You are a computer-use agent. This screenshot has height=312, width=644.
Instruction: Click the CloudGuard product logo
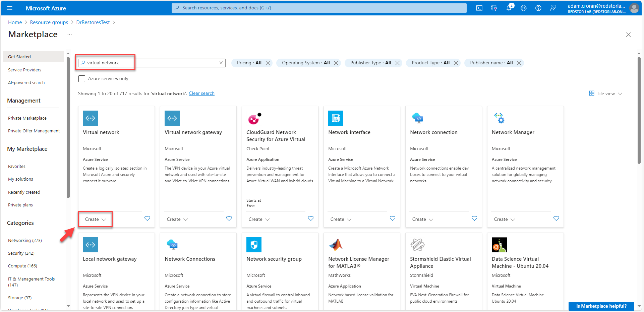(254, 118)
